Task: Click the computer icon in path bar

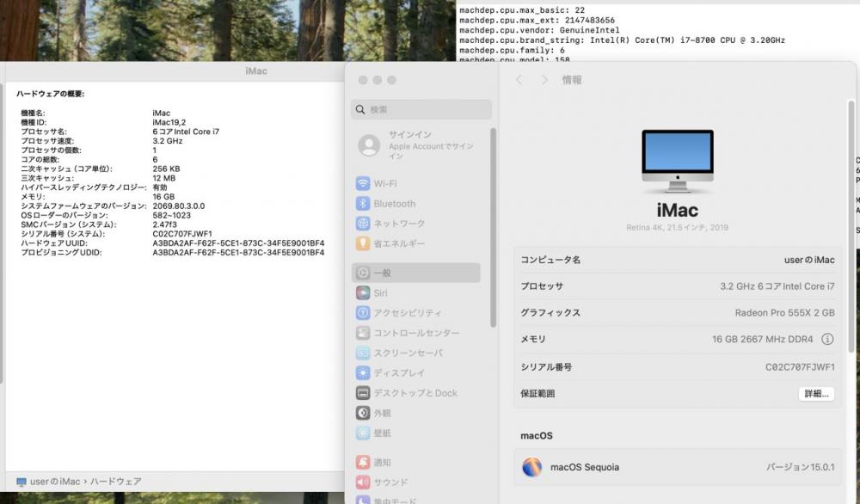Action: 21,482
